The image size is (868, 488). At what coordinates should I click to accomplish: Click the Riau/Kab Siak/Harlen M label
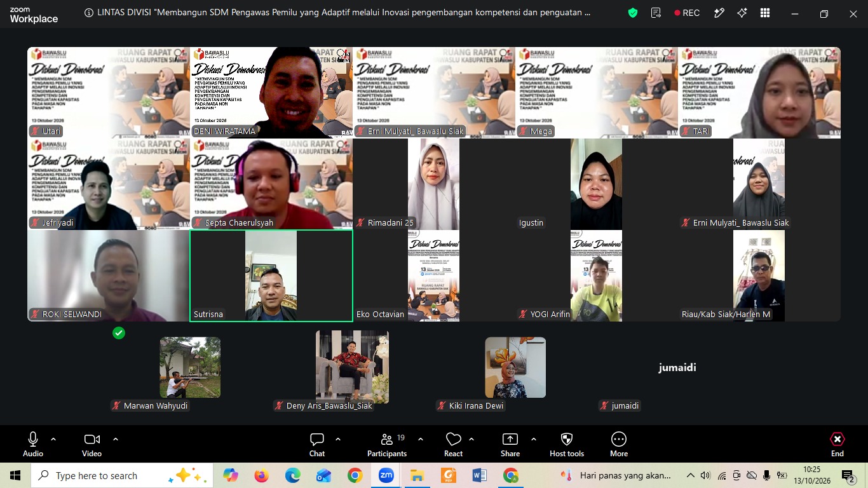tap(726, 314)
